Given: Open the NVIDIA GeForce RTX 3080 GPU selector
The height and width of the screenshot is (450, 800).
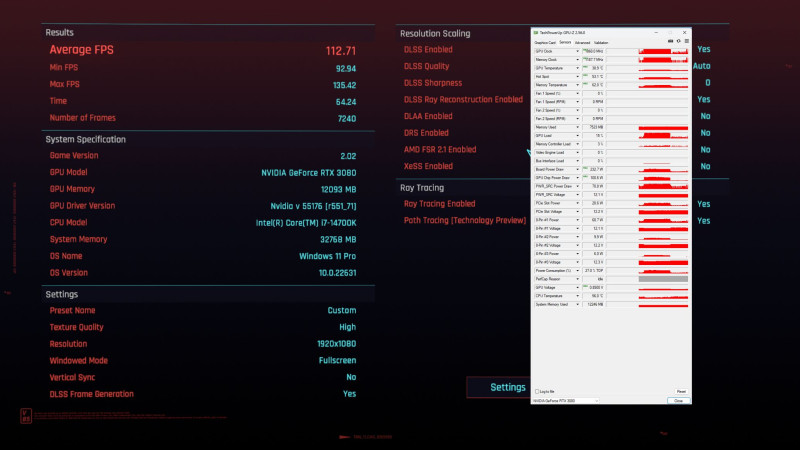Looking at the screenshot, I should pyautogui.click(x=565, y=401).
